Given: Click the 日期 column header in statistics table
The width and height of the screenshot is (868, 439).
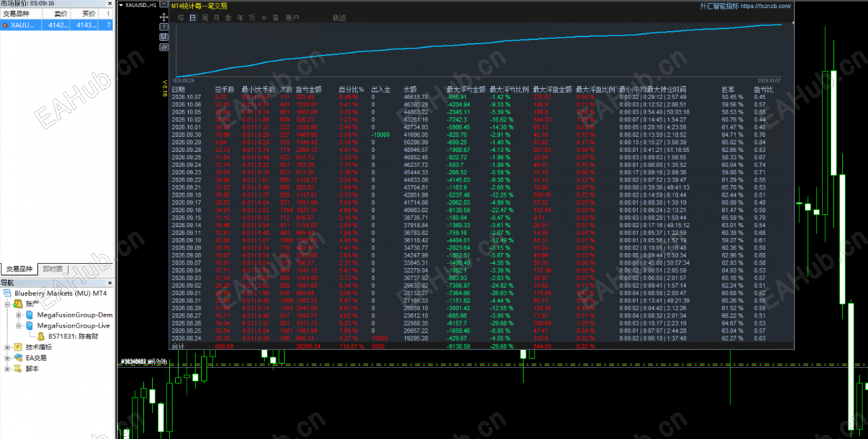Looking at the screenshot, I should click(x=178, y=89).
